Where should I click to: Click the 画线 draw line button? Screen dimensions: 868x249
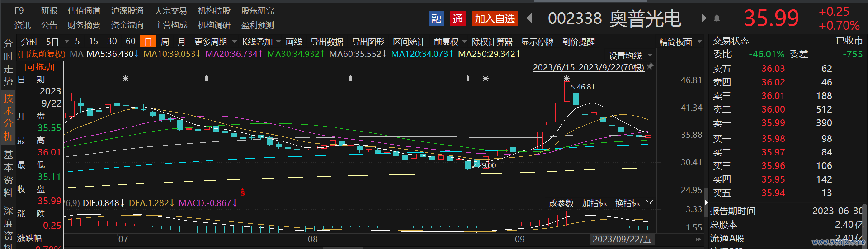[x=294, y=42]
